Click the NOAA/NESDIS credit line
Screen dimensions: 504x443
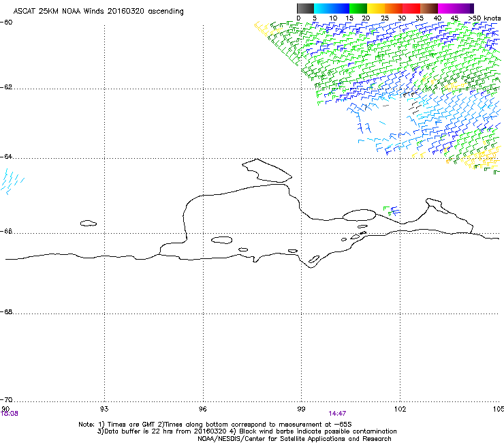coord(294,439)
